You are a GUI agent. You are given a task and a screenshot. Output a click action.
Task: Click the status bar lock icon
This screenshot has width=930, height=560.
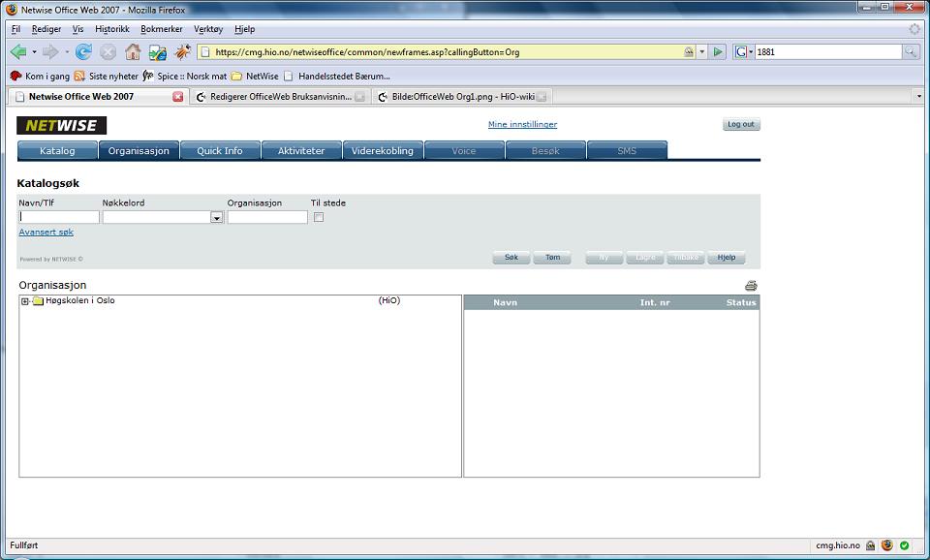870,545
